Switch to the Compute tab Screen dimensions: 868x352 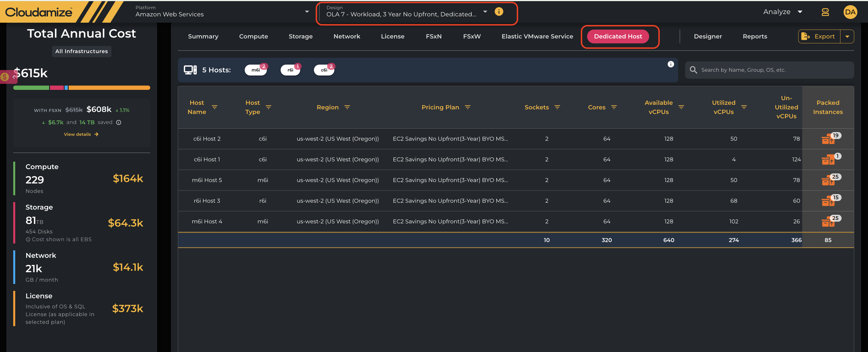click(x=253, y=36)
